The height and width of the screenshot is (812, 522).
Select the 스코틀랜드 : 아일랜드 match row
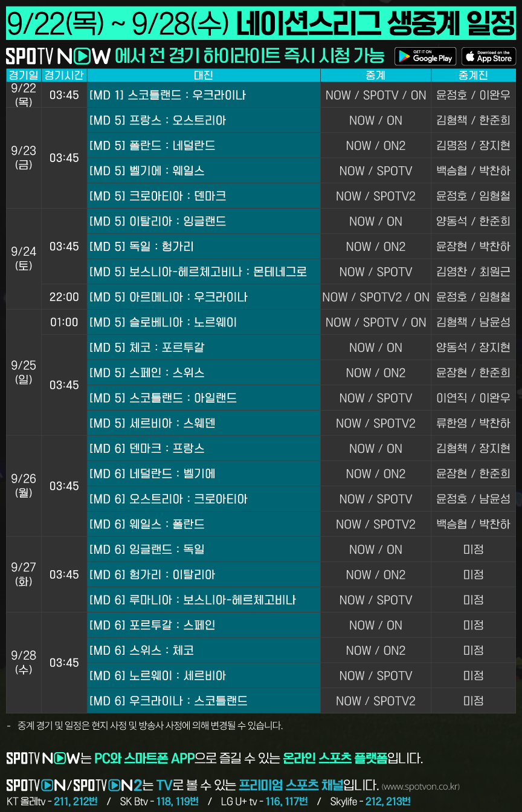point(204,398)
